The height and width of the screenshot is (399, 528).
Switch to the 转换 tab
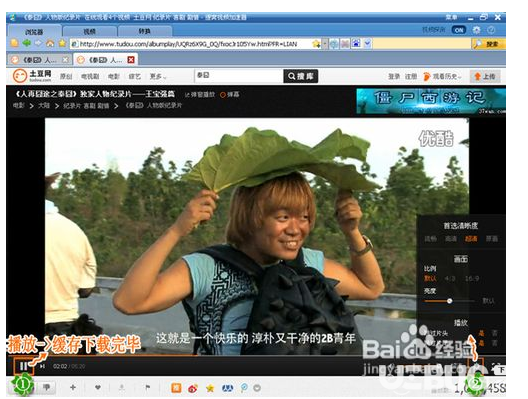tap(145, 31)
